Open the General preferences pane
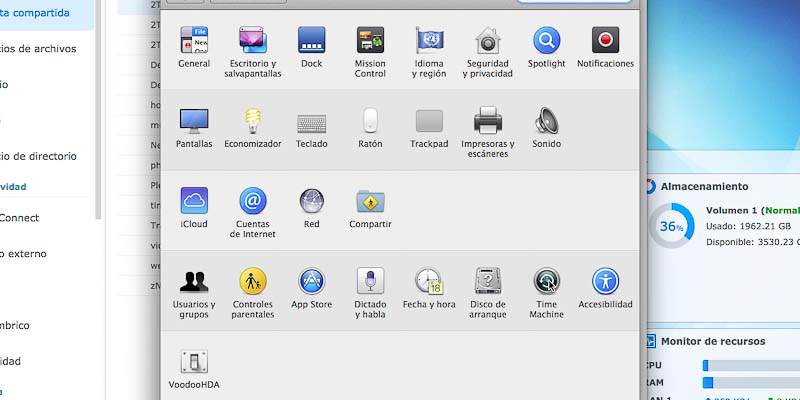This screenshot has width=800, height=400. [x=194, y=47]
